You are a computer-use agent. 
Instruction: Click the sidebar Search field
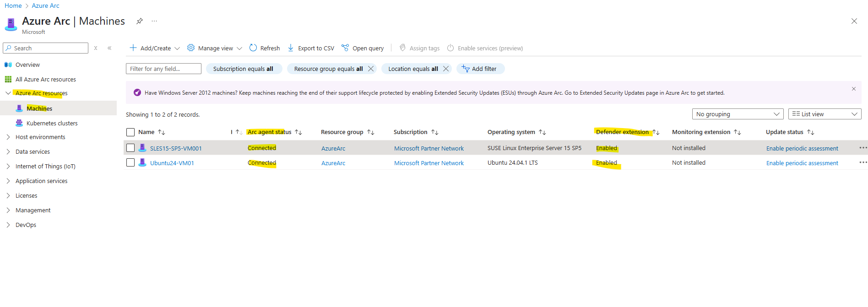coord(45,48)
